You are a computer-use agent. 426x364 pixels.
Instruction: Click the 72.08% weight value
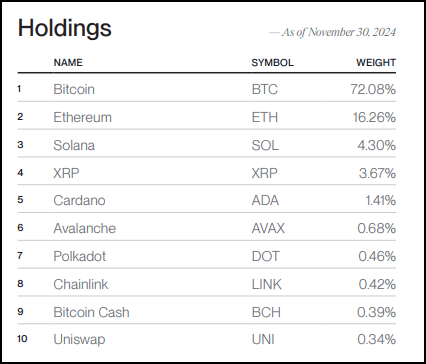(373, 89)
